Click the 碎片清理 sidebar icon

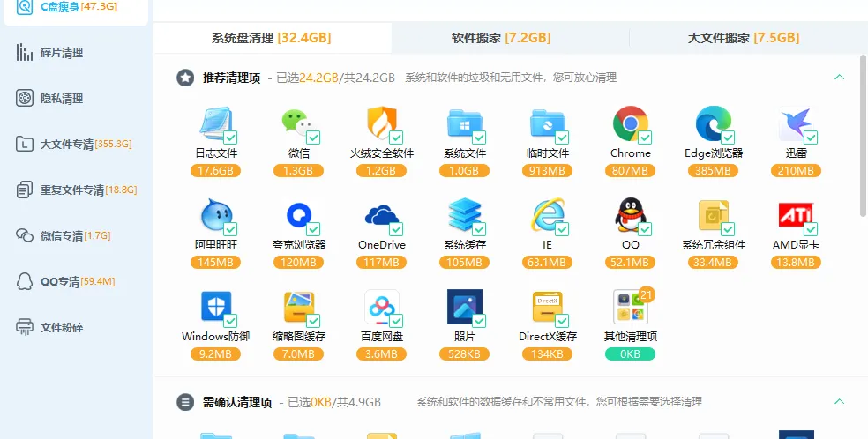25,53
